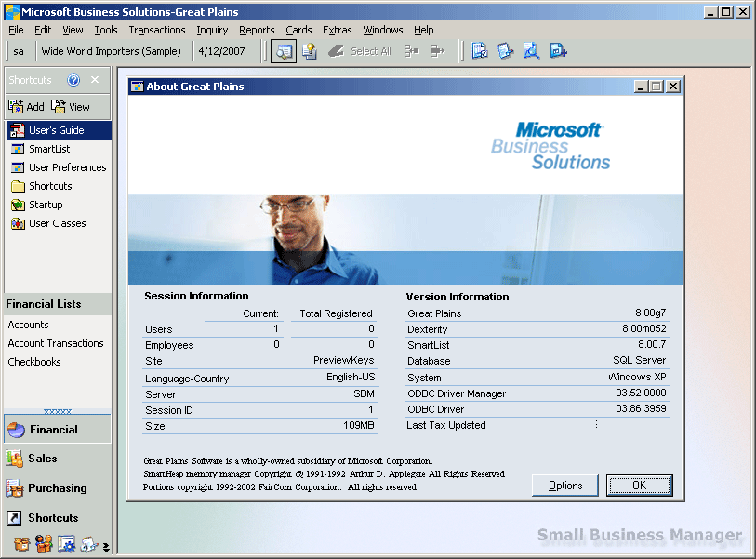
Task: Click OK to dismiss About Great Plains
Action: pyautogui.click(x=640, y=486)
